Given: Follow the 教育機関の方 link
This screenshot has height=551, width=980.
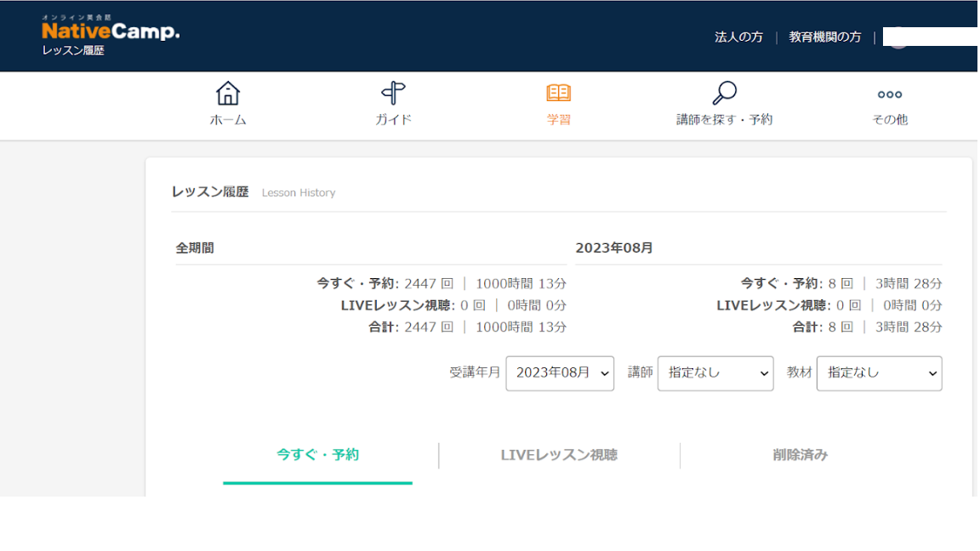Looking at the screenshot, I should [824, 37].
